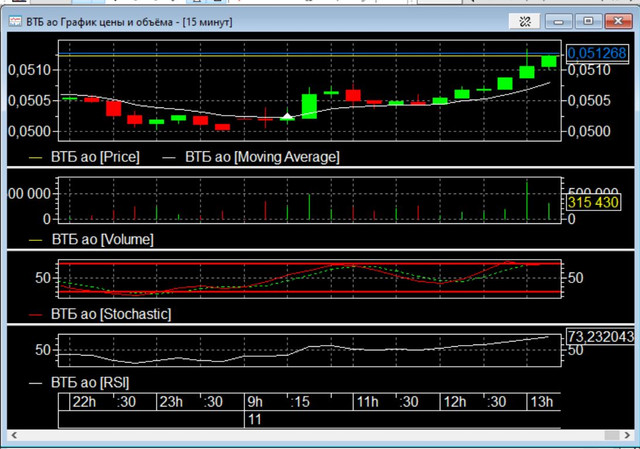Click the horizontal scrollbar left arrow
This screenshot has width=640, height=449.
[x=14, y=435]
